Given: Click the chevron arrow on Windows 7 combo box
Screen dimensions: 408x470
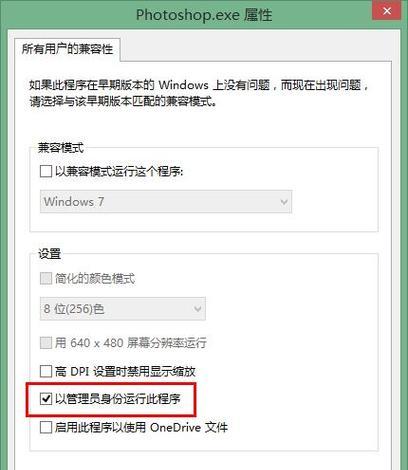Looking at the screenshot, I should (284, 202).
